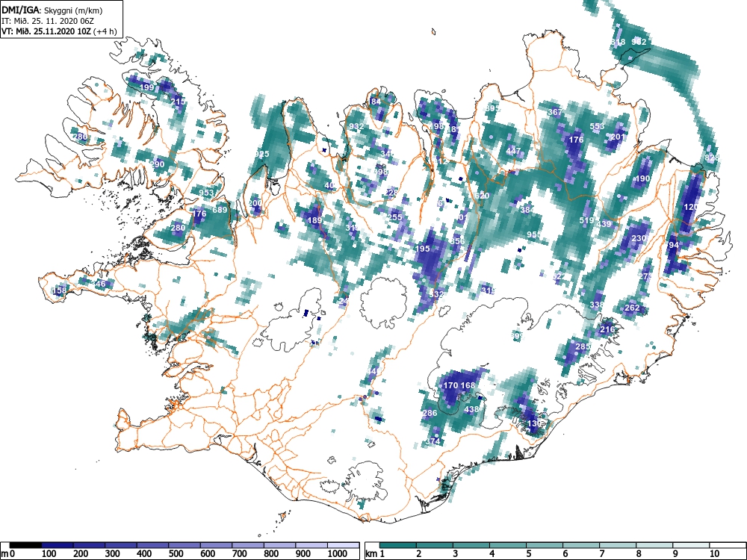Click the dark teal 1–2 km legend swatch
Viewport: 747px width, 560px height.
(x=398, y=545)
